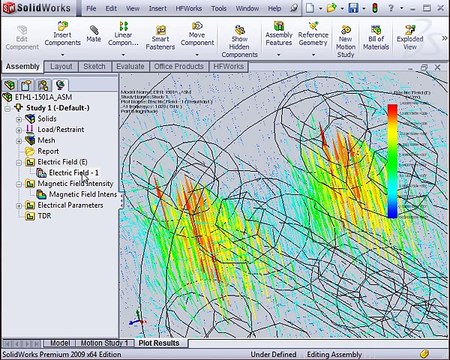Viewport: 450px width, 360px height.
Task: Click the Smart Fasteners tool
Action: (160, 38)
